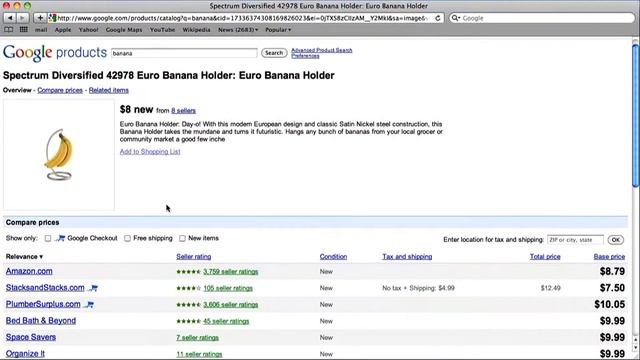Click the magnifier icon in the Google search box
This screenshot has width=640, height=360.
(x=456, y=18)
